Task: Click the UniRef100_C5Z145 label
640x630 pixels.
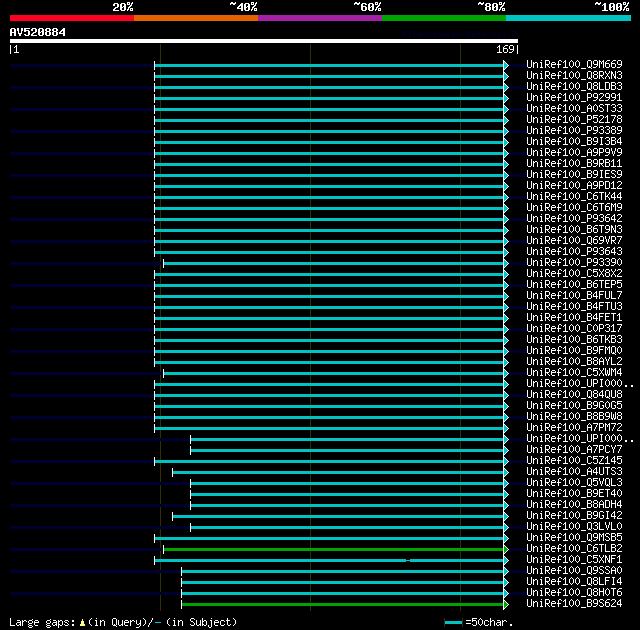Action: [574, 461]
